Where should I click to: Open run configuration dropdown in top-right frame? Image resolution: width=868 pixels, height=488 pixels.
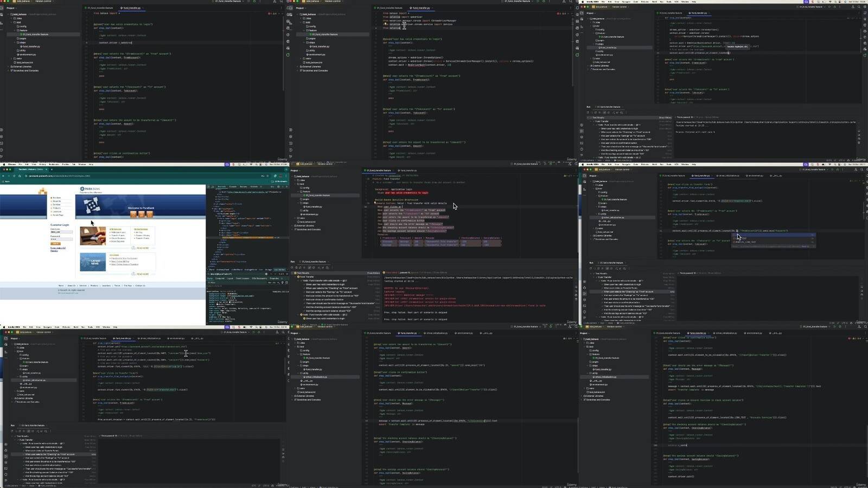pyautogui.click(x=811, y=7)
